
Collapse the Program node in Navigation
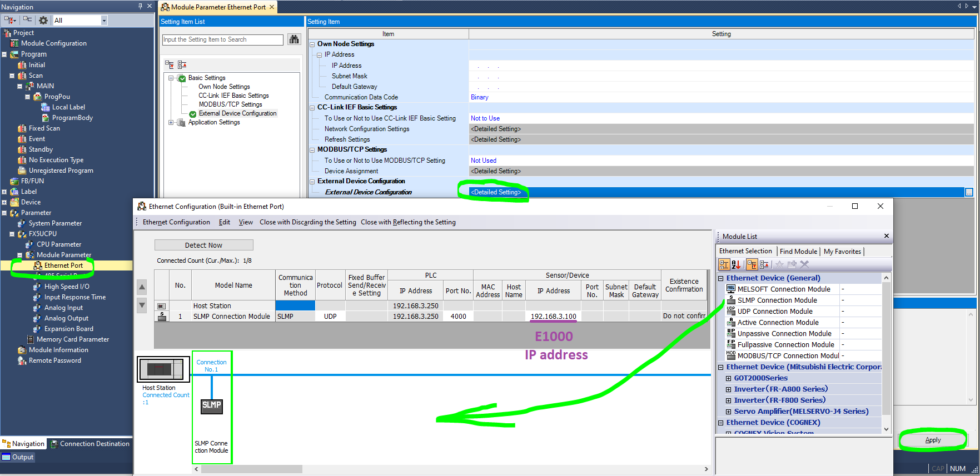tap(4, 54)
